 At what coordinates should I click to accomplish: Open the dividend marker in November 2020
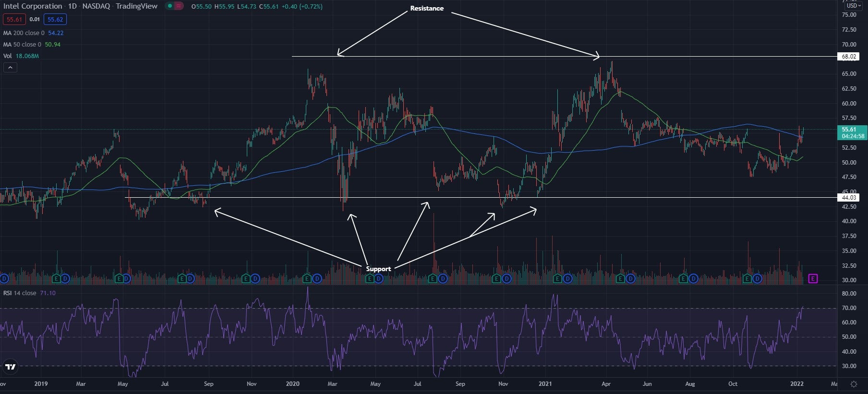(x=506, y=278)
